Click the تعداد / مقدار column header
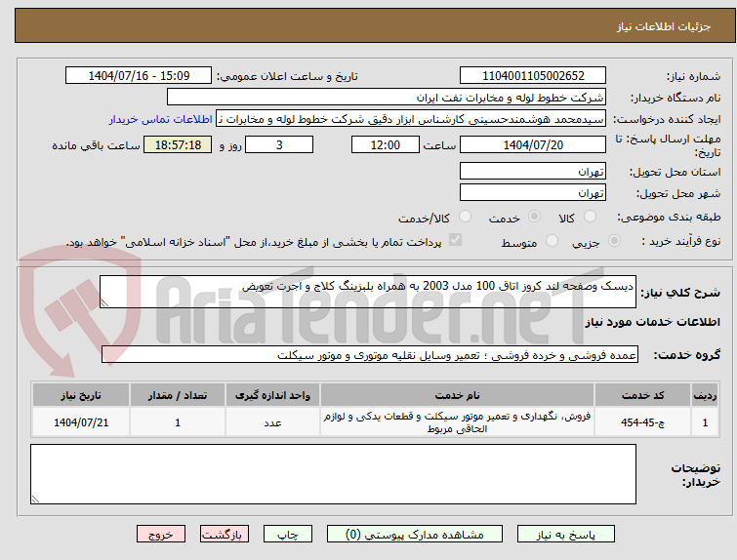Viewport: 737px width, 560px height. point(178,395)
